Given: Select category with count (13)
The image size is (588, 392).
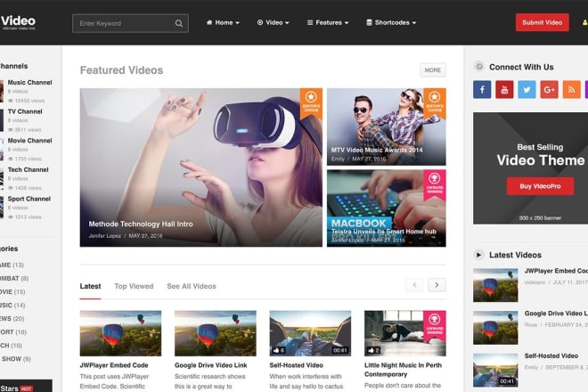Looking at the screenshot, I should pyautogui.click(x=12, y=265).
